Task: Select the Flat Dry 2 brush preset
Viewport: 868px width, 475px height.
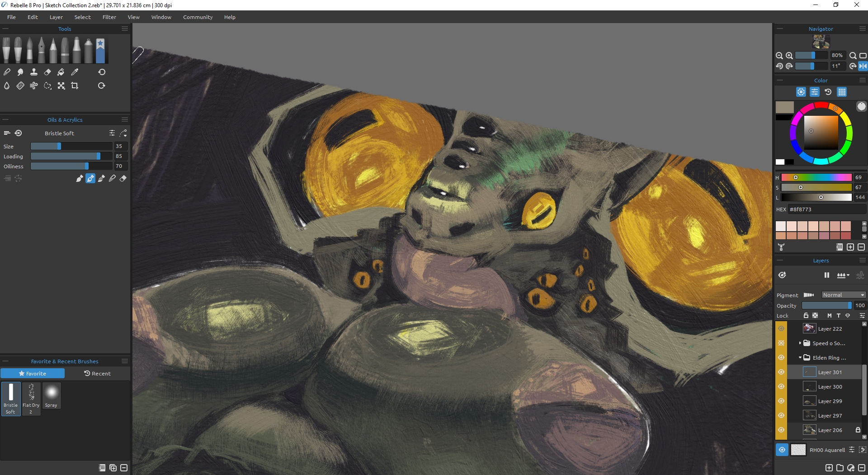Action: (x=31, y=398)
